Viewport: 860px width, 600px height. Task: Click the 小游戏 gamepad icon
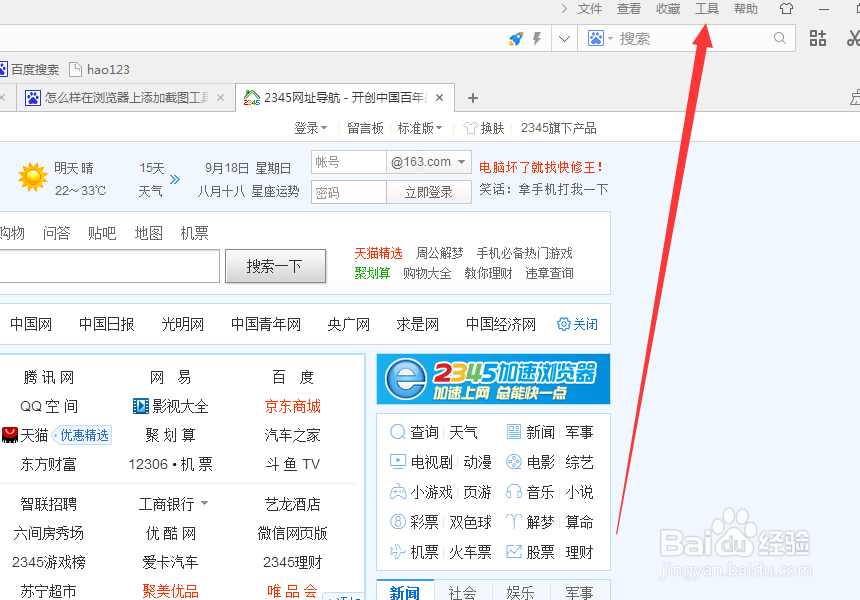pyautogui.click(x=398, y=492)
